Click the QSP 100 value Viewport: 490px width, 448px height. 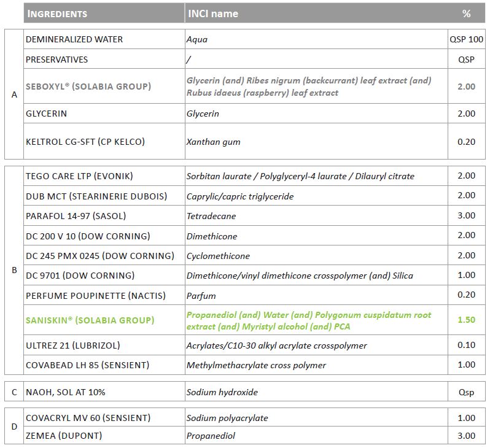coord(466,39)
